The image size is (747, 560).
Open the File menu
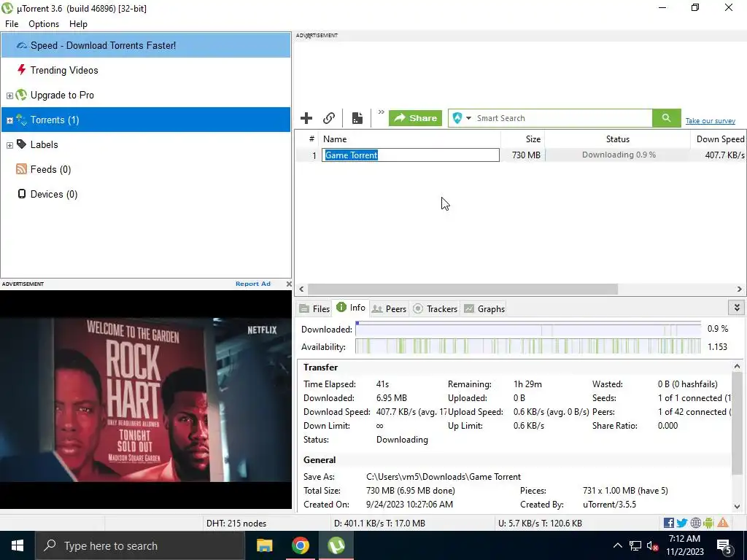click(x=12, y=24)
